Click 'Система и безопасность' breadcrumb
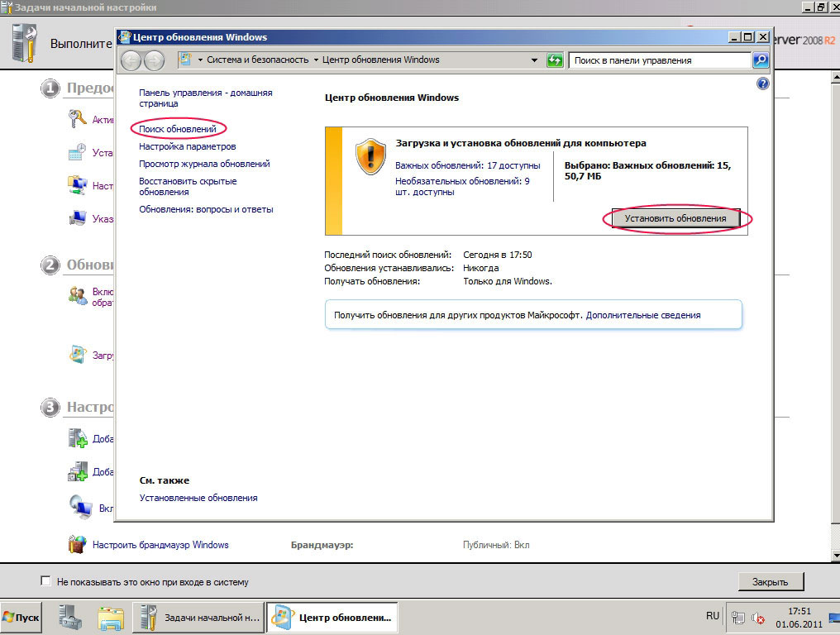840x635 pixels. pyautogui.click(x=258, y=60)
